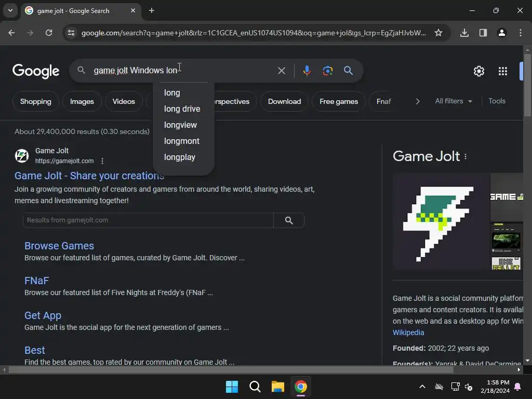The width and height of the screenshot is (532, 399).
Task: Start voice search with microphone
Action: [307, 71]
